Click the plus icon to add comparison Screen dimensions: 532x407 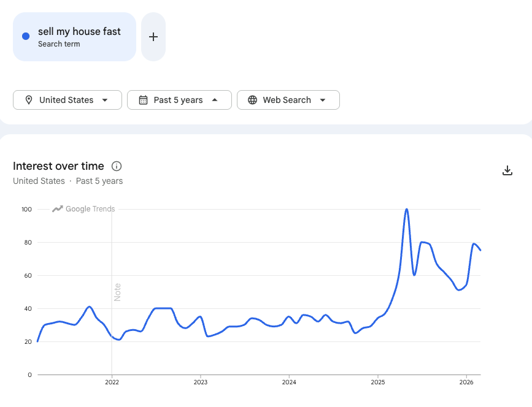153,37
